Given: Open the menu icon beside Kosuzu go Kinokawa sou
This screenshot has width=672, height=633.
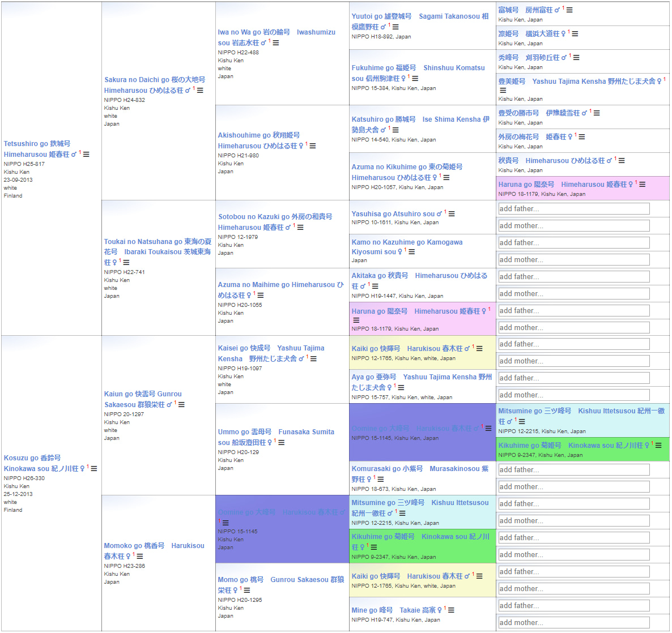Looking at the screenshot, I should pyautogui.click(x=94, y=469).
